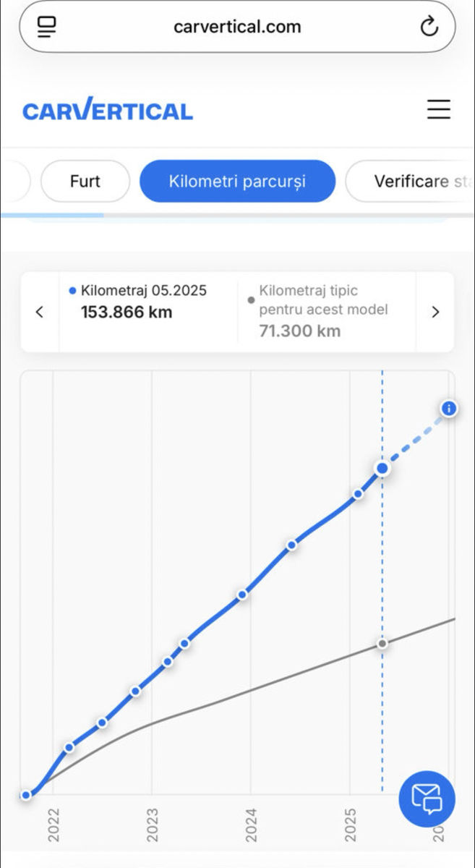Select the mileage point just before 2024
Image resolution: width=475 pixels, height=868 pixels.
pos(243,595)
